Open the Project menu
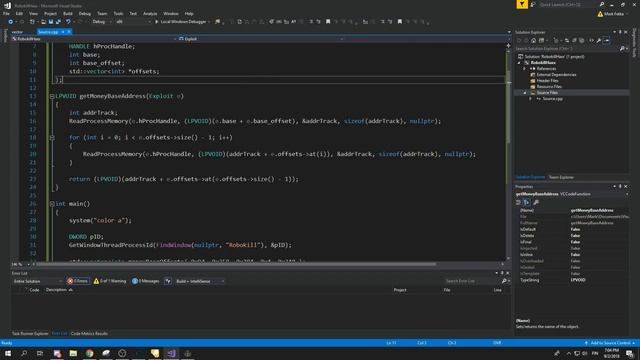 point(51,13)
